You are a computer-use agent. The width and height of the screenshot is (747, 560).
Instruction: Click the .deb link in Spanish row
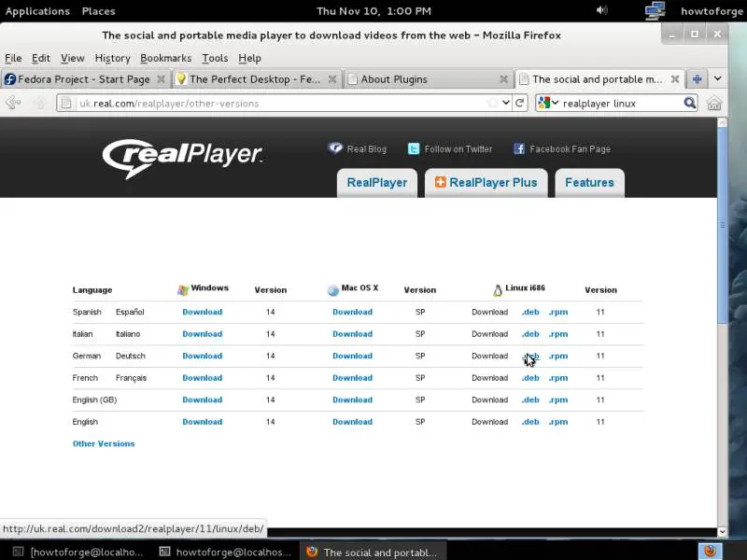pos(530,312)
